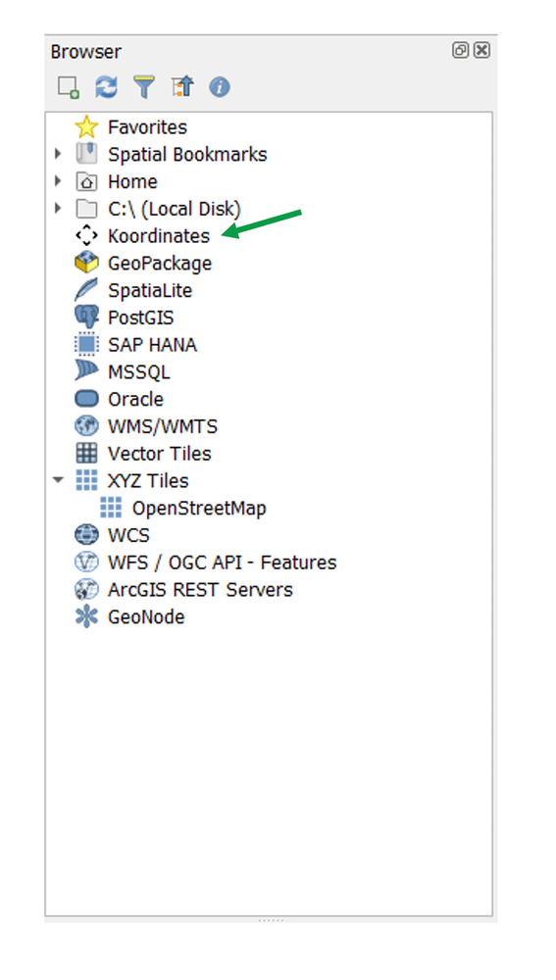This screenshot has height=980, width=556.
Task: Click the Add Selected Layers toolbar icon
Action: 69,87
